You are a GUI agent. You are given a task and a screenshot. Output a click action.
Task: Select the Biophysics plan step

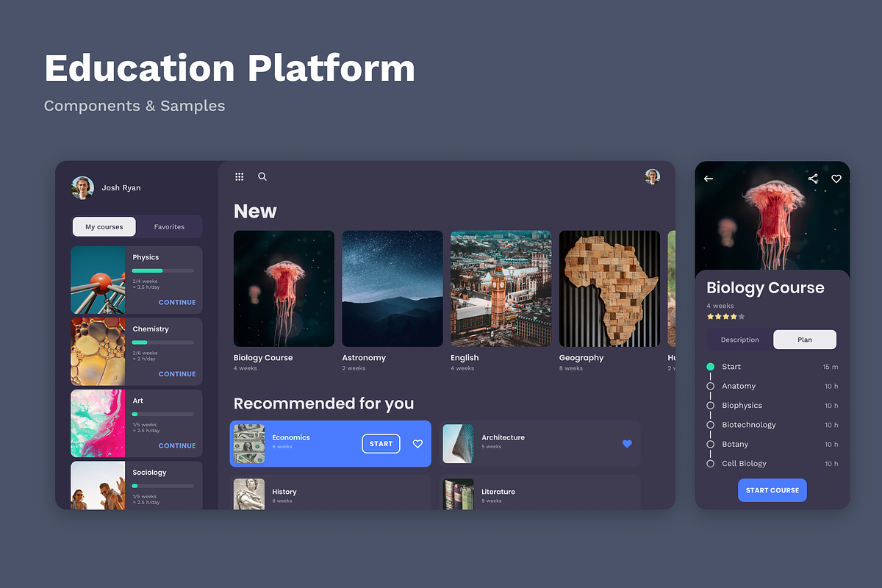pos(772,406)
